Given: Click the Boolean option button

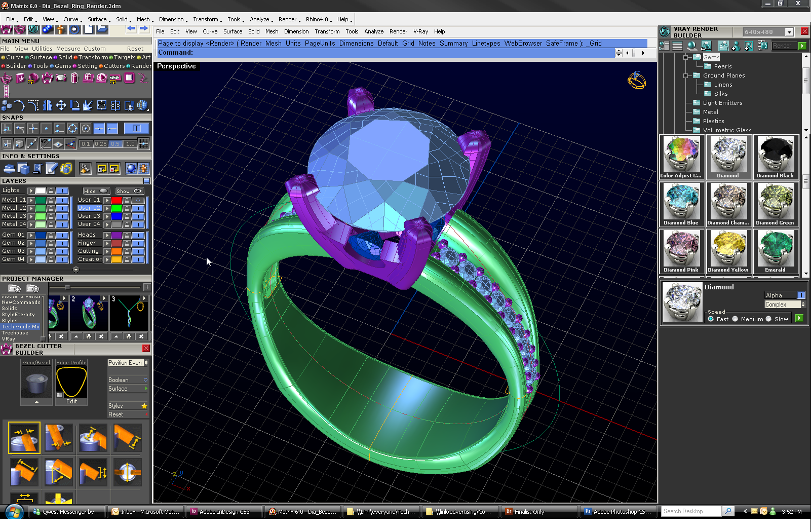Looking at the screenshot, I should coord(128,380).
